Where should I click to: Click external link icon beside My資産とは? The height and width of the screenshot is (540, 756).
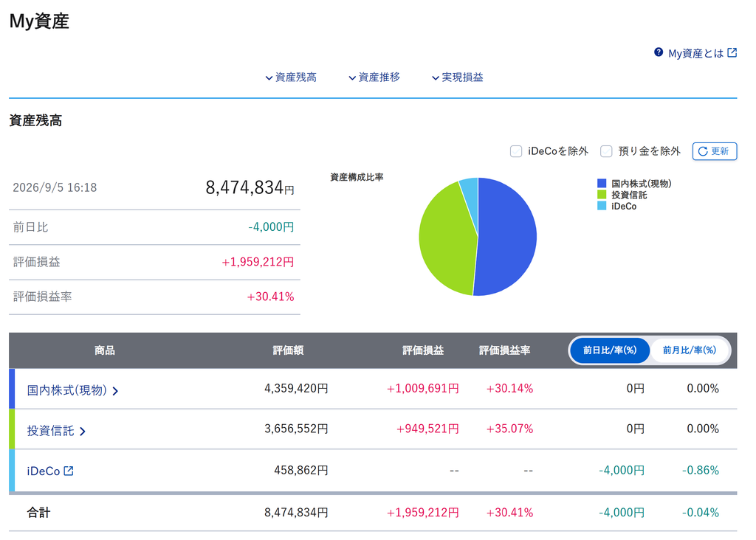(x=732, y=52)
